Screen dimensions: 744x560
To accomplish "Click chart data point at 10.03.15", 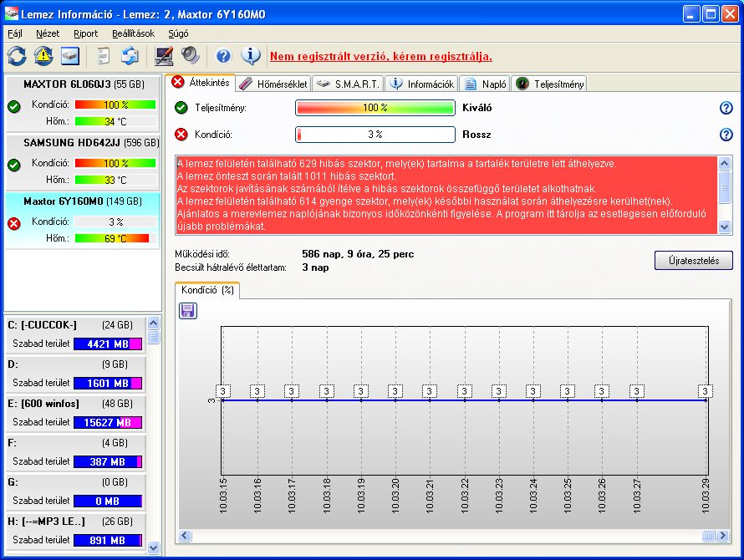I will [223, 400].
